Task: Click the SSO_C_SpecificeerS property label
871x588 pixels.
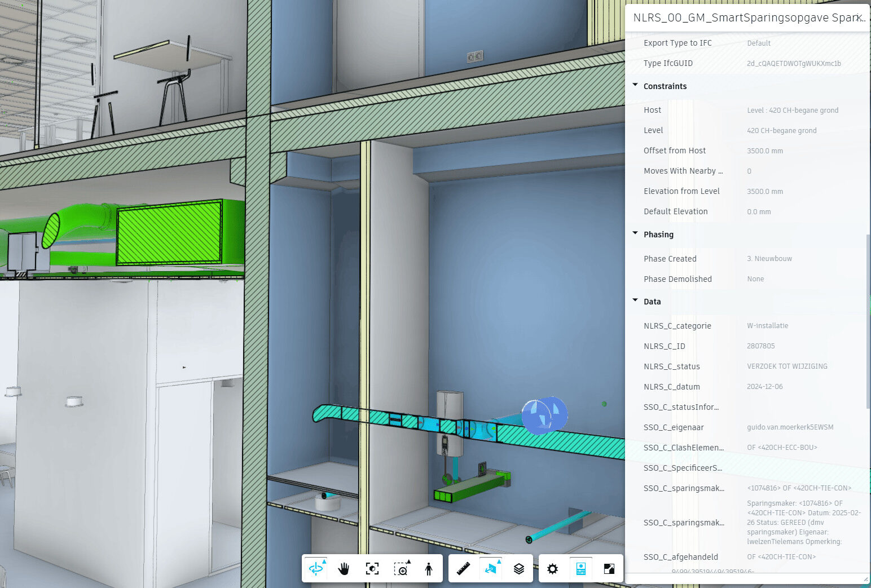Action: pyautogui.click(x=683, y=467)
